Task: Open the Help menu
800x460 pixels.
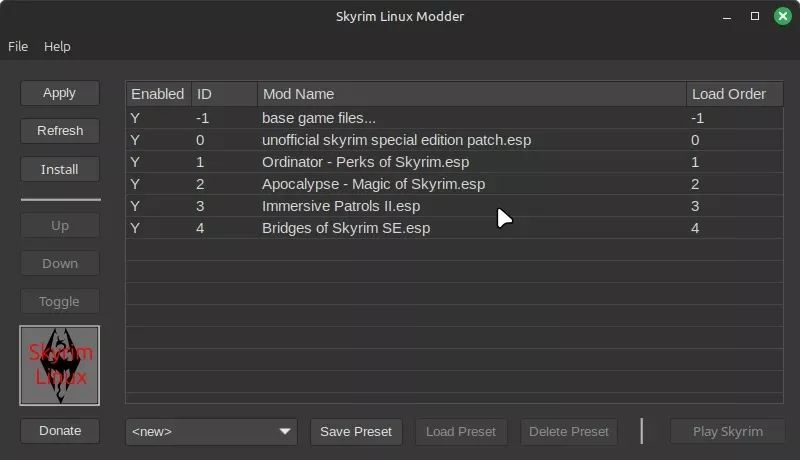Action: (x=57, y=46)
